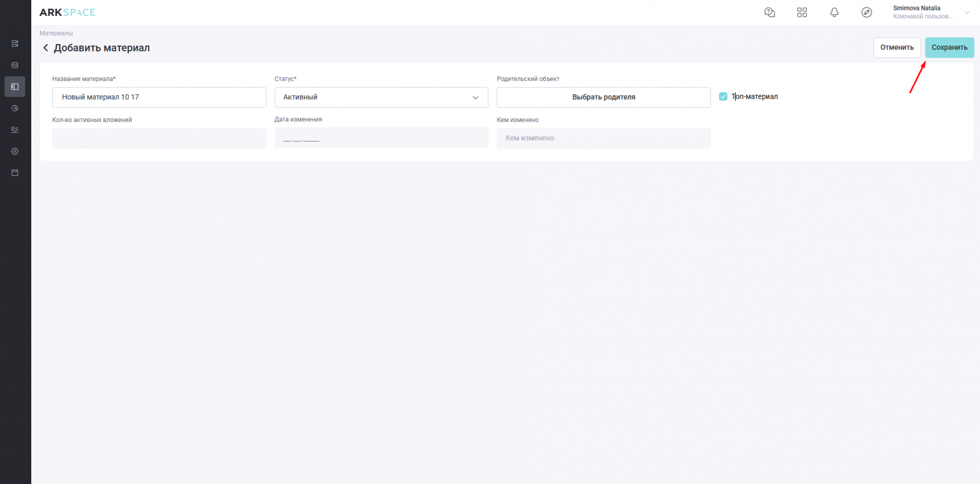Click the Выбрать родителя button
This screenshot has height=484, width=980.
tap(603, 97)
